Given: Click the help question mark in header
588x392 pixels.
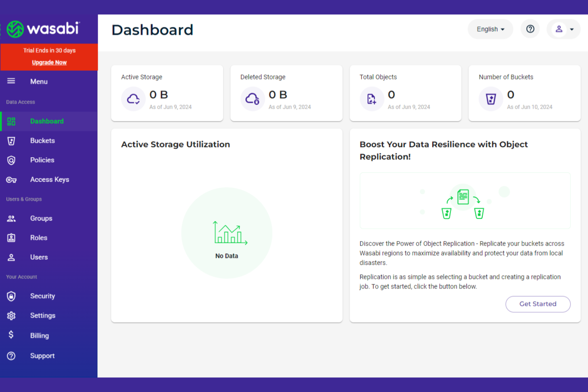Looking at the screenshot, I should 530,29.
